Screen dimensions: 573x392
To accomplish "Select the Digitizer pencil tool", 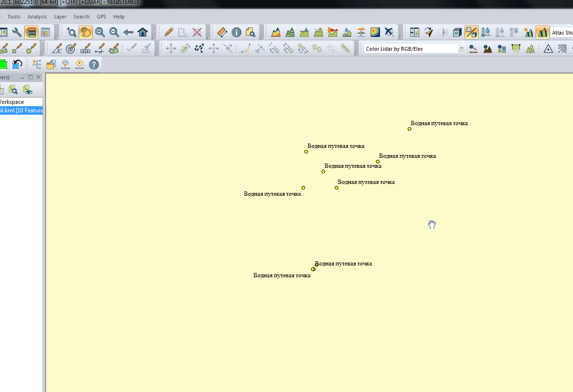I will pyautogui.click(x=169, y=32).
